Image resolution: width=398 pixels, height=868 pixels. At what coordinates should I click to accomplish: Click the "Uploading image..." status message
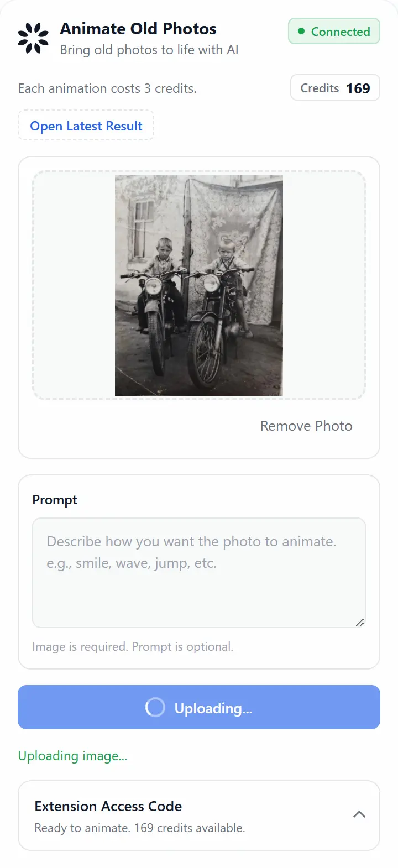click(x=72, y=756)
